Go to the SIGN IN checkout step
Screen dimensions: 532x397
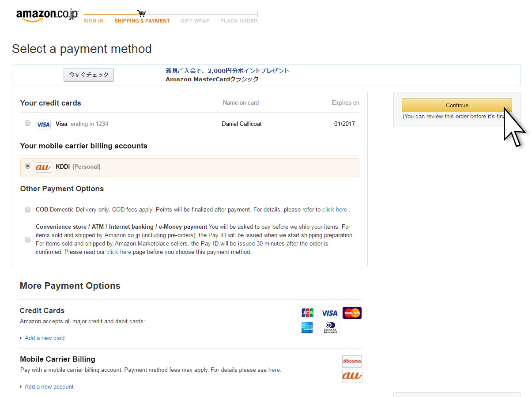click(93, 21)
